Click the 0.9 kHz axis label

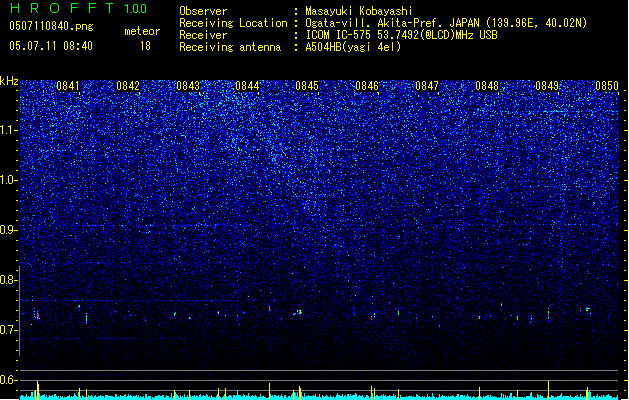click(9, 230)
